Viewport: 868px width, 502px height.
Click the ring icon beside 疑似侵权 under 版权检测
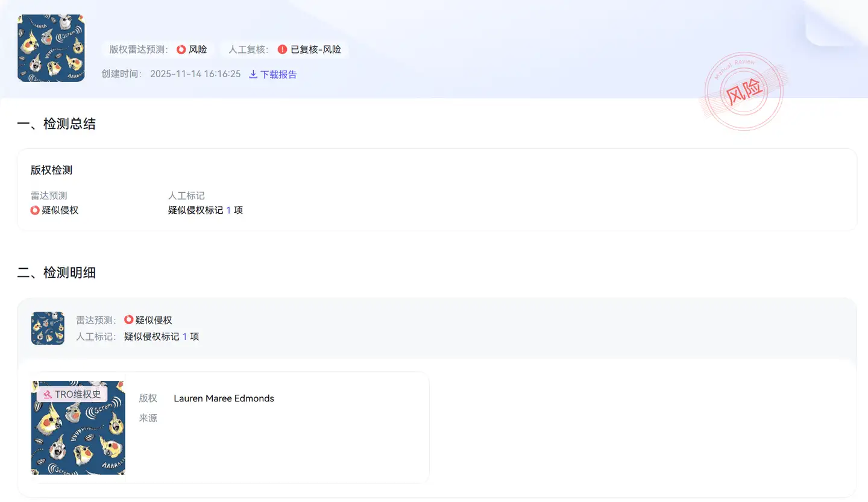click(x=35, y=210)
